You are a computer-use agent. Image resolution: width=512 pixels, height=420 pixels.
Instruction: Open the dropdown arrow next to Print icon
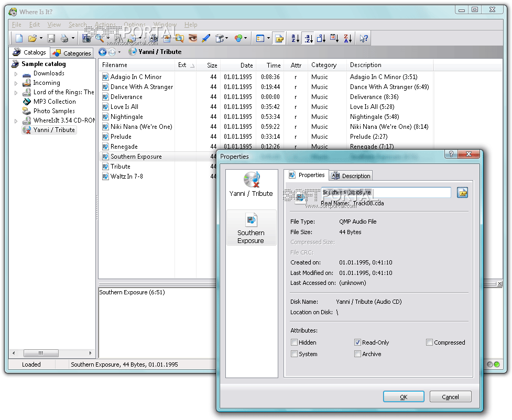click(x=73, y=39)
